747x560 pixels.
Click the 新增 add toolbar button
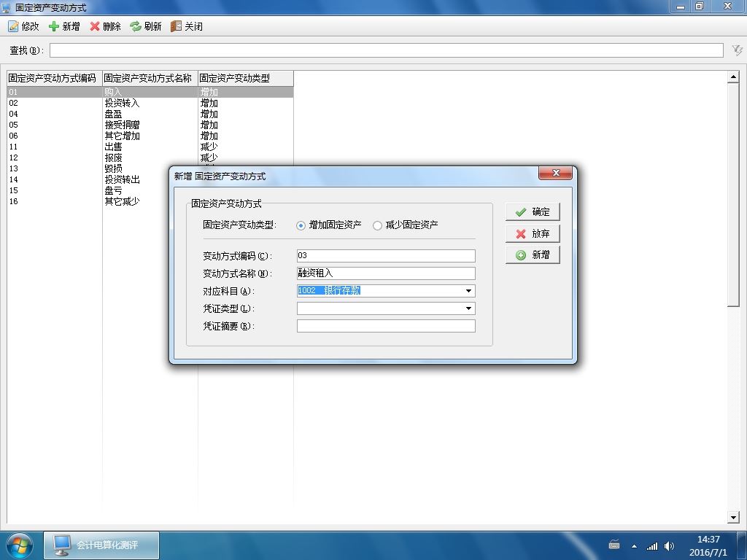point(64,26)
